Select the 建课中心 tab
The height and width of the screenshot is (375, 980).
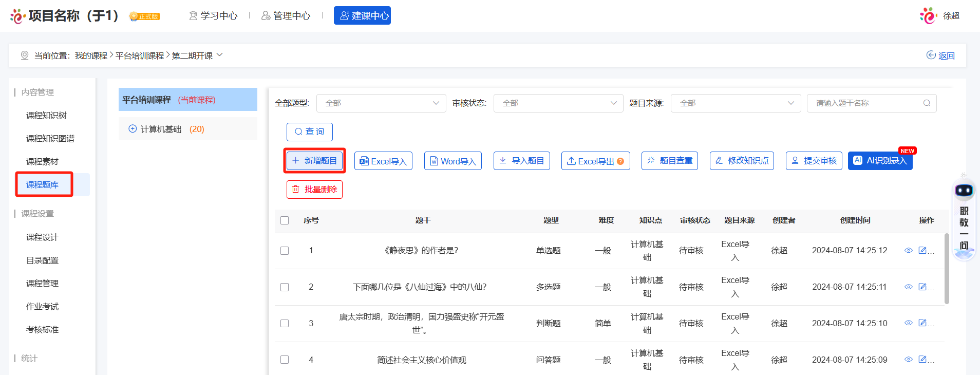362,15
